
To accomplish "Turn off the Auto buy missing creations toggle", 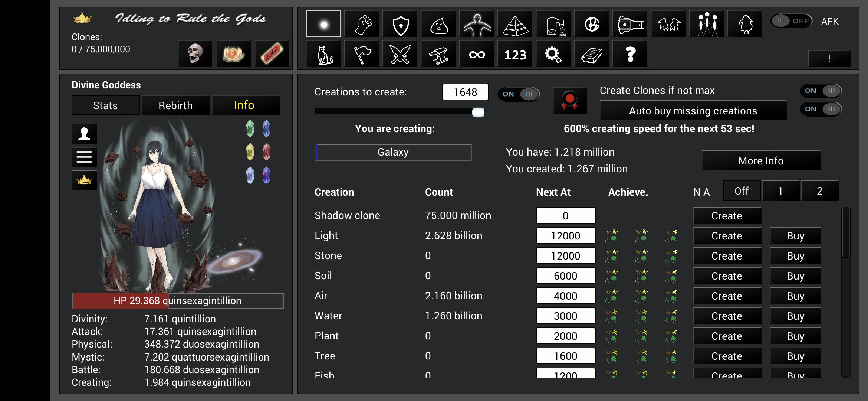I will [x=821, y=109].
